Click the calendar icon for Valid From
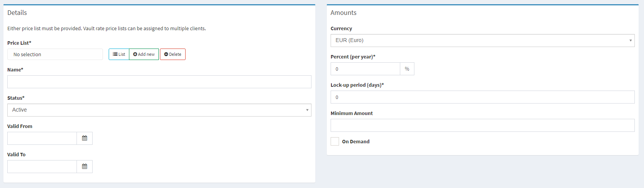644x188 pixels. 85,138
